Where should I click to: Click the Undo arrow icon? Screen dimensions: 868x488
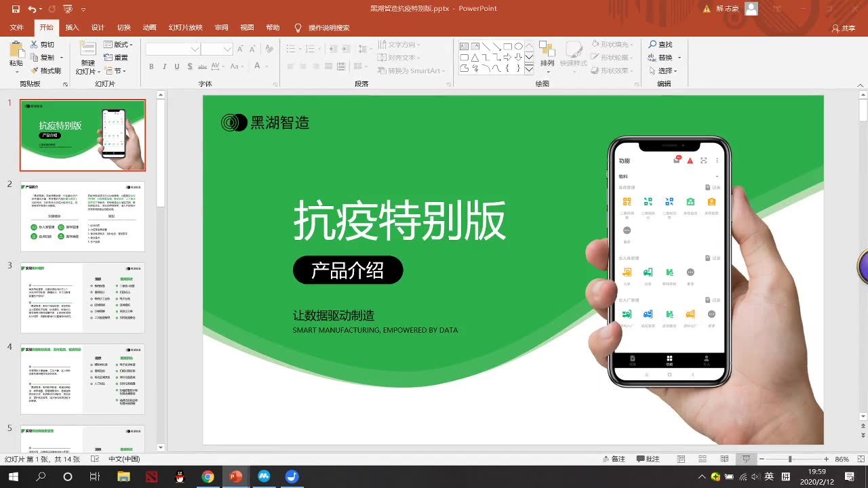32,9
